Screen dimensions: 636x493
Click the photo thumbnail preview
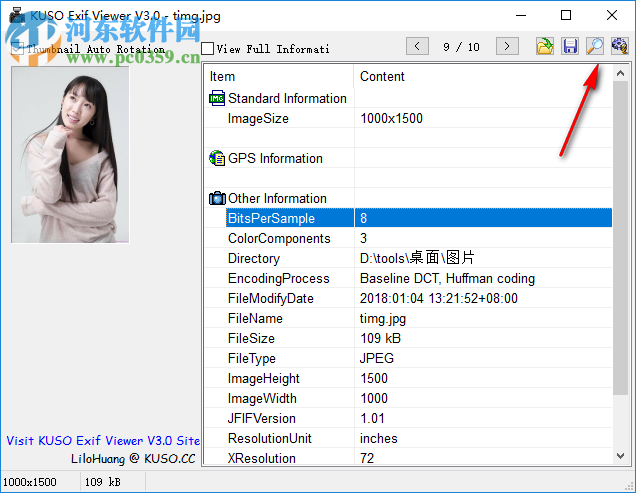(x=70, y=155)
